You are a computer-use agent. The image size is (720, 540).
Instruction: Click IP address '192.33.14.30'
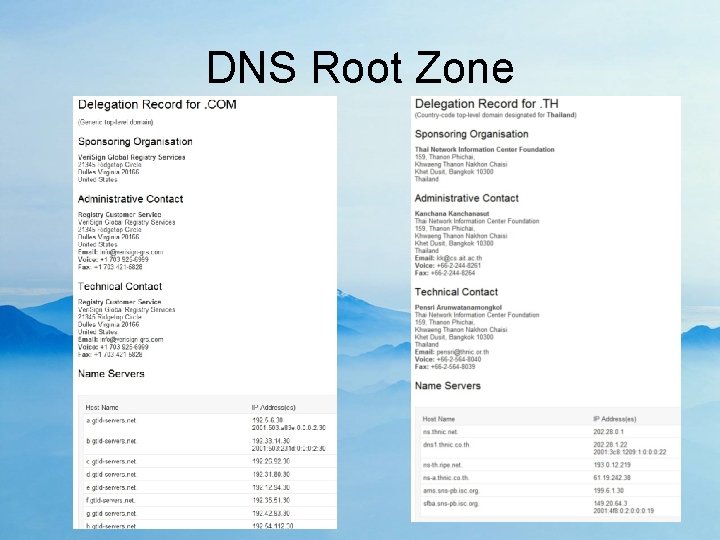[271, 440]
